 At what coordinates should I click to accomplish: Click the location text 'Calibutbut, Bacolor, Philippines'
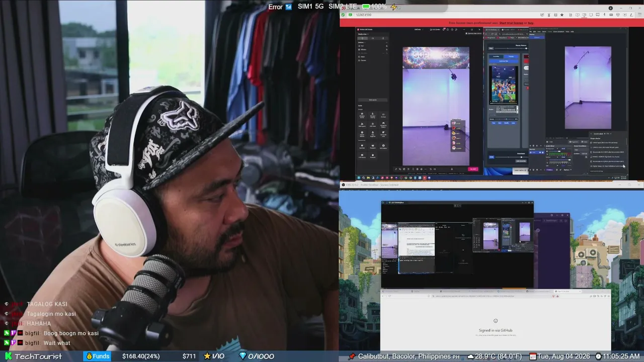point(405,356)
